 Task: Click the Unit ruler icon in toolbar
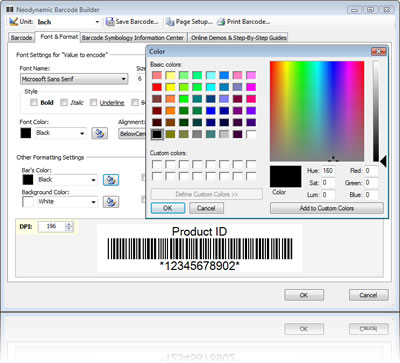pyautogui.click(x=13, y=22)
